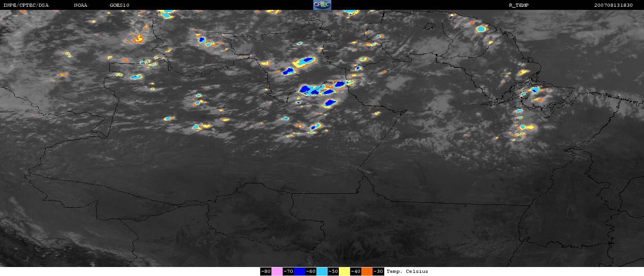Click the yellow temperature legend swatch
Image resolution: width=644 pixels, height=276 pixels.
coord(344,272)
